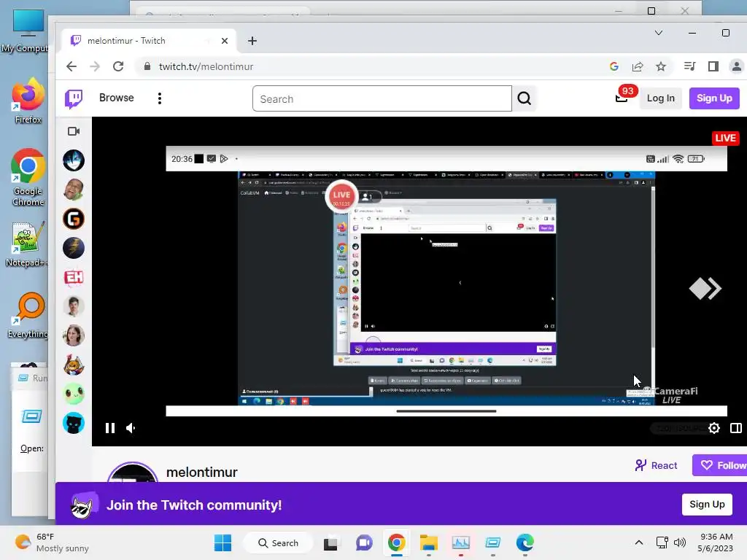
Task: Click the Log In button
Action: tap(660, 98)
